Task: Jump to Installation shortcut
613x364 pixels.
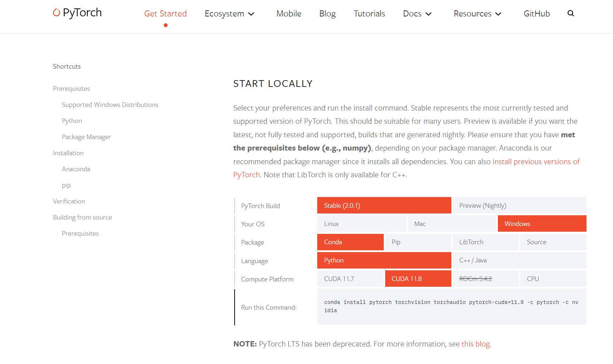Action: [x=68, y=153]
